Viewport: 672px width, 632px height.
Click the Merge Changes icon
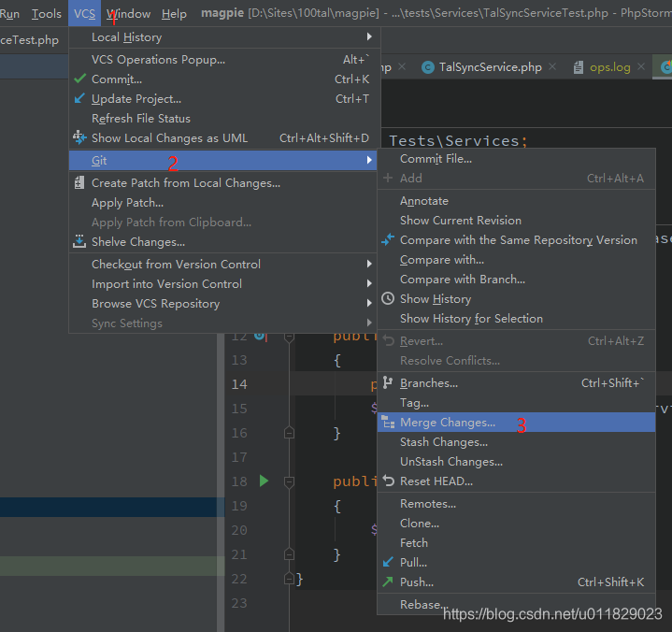(388, 422)
